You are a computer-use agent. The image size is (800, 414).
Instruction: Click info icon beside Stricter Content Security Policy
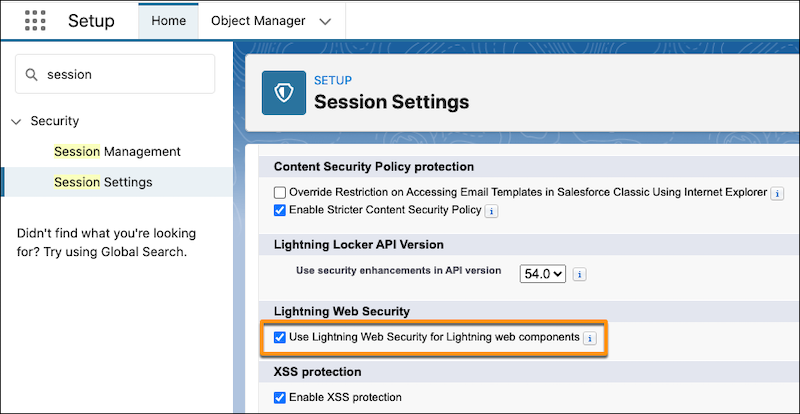(x=491, y=211)
